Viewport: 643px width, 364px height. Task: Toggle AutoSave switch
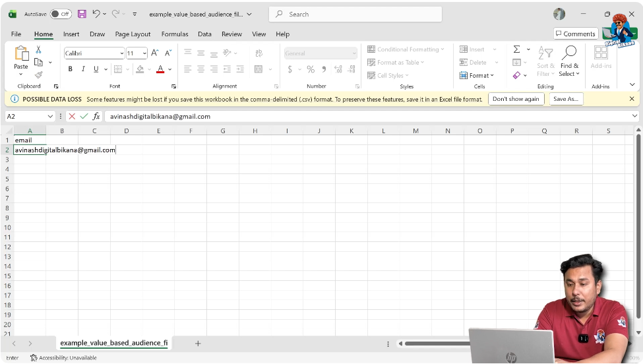coord(61,14)
